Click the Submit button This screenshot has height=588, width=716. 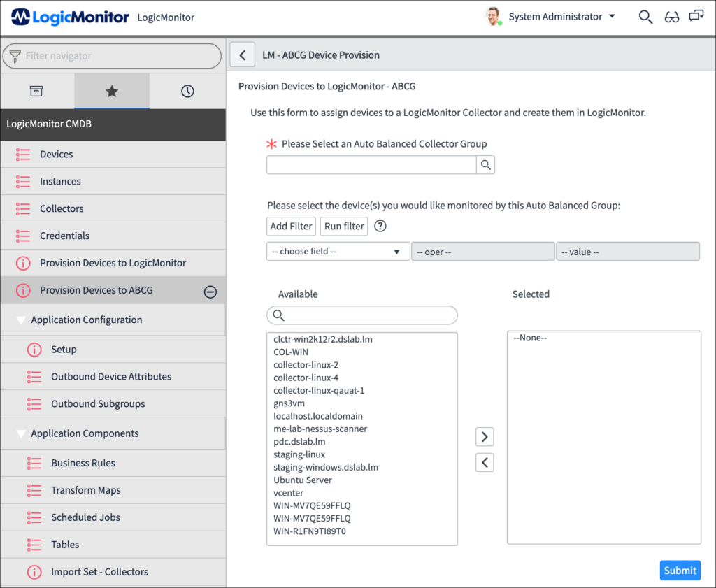679,570
